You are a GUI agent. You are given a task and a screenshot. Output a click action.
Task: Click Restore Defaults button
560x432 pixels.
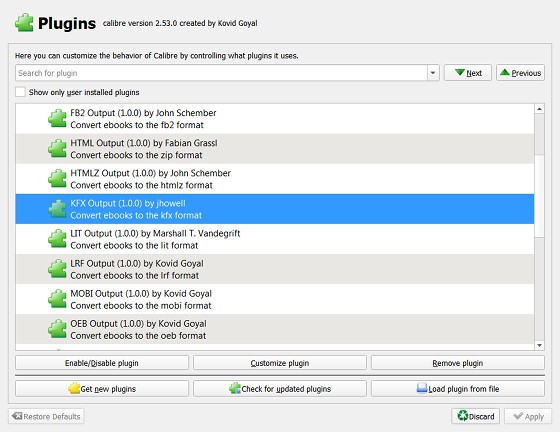pos(46,416)
